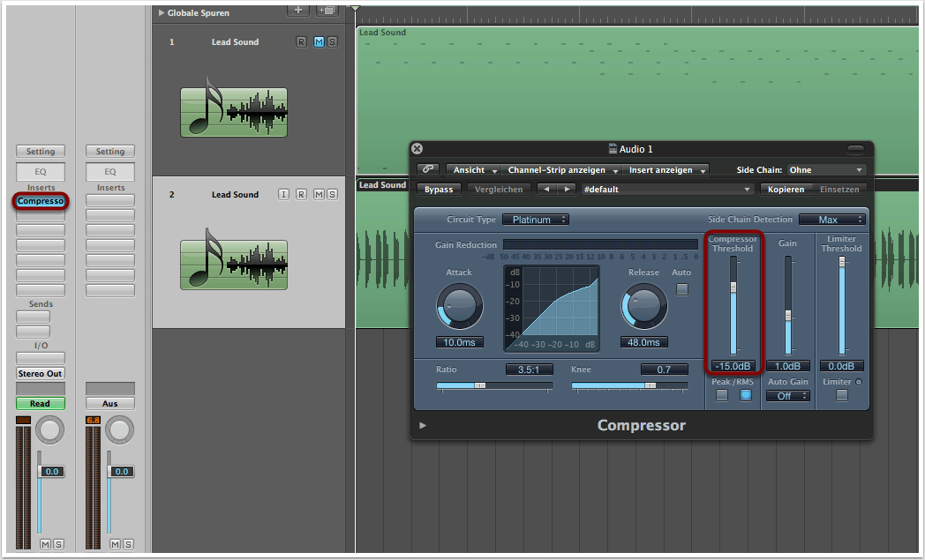The height and width of the screenshot is (560, 925).
Task: Click the Compresso insert slot on channel strip
Action: (40, 201)
